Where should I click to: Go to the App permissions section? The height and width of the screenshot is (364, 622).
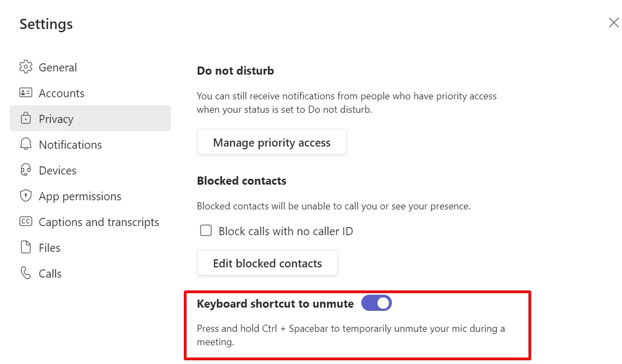click(80, 196)
